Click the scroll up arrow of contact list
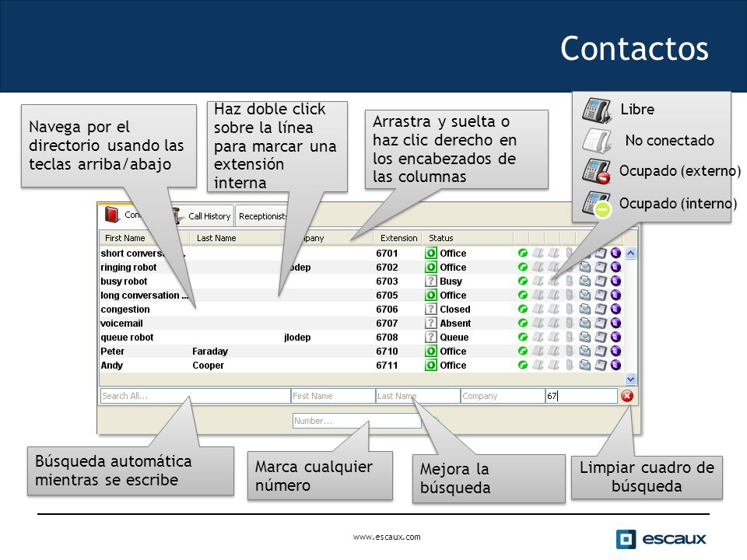Viewport: 747px width, 560px height. pyautogui.click(x=631, y=254)
